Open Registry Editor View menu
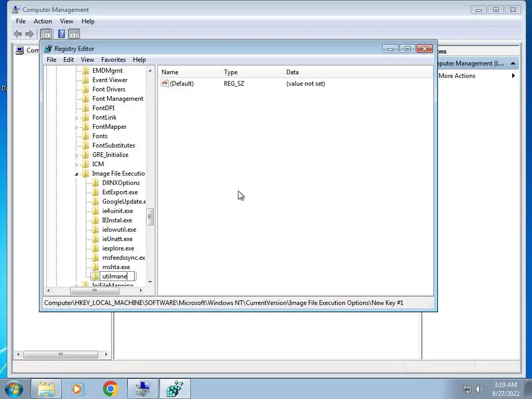Viewport: 532px width, 399px height. coord(87,60)
